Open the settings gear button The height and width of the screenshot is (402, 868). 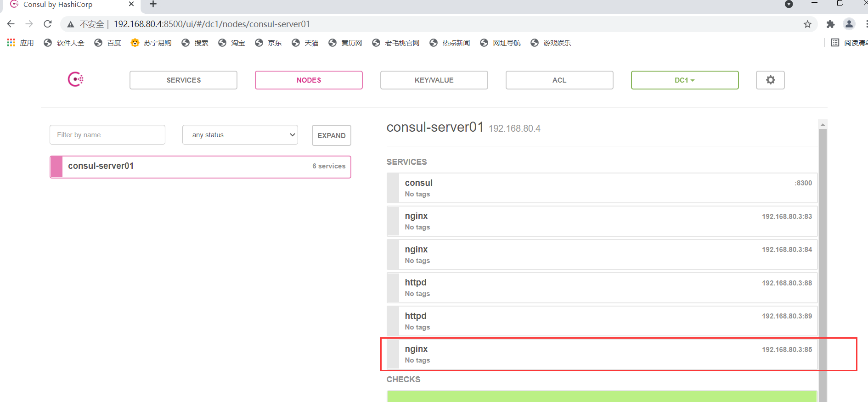point(770,80)
